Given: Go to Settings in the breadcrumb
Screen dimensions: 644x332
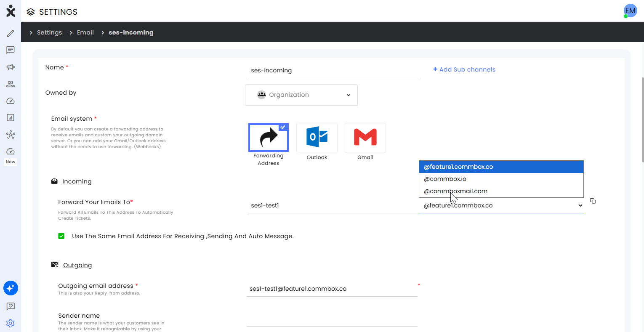Looking at the screenshot, I should (x=49, y=32).
